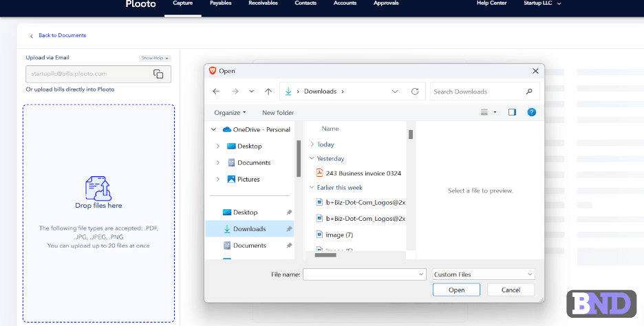Open the Receivables tab

(x=264, y=3)
